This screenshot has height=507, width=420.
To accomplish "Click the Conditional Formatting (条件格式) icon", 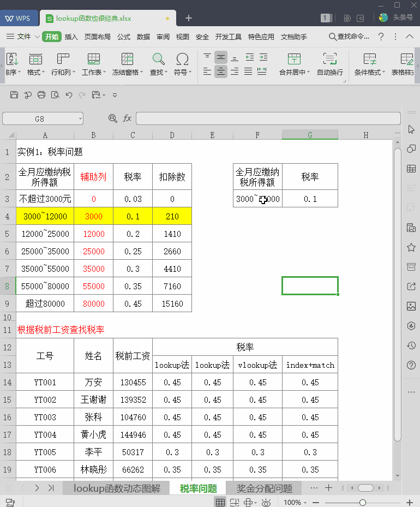I will click(369, 59).
